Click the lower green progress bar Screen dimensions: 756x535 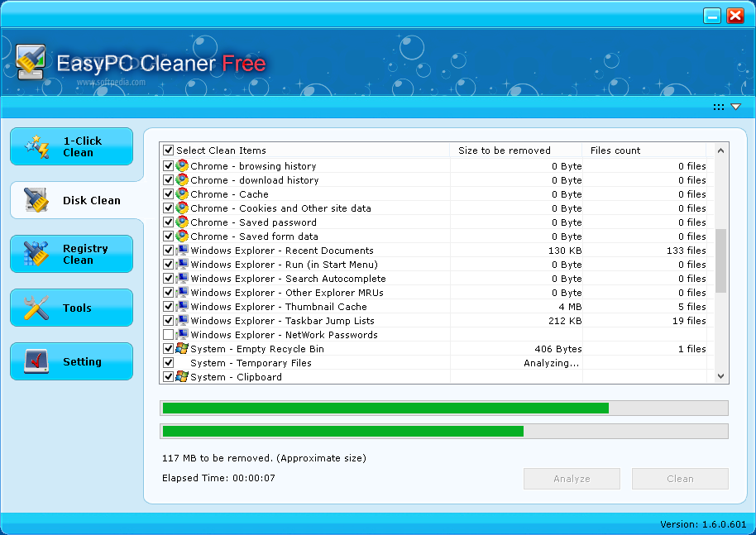point(444,431)
